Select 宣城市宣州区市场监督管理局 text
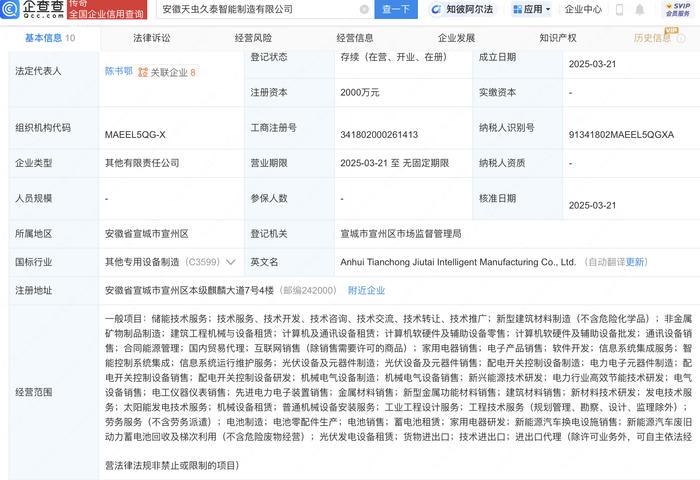Image resolution: width=700 pixels, height=480 pixels. tap(401, 234)
